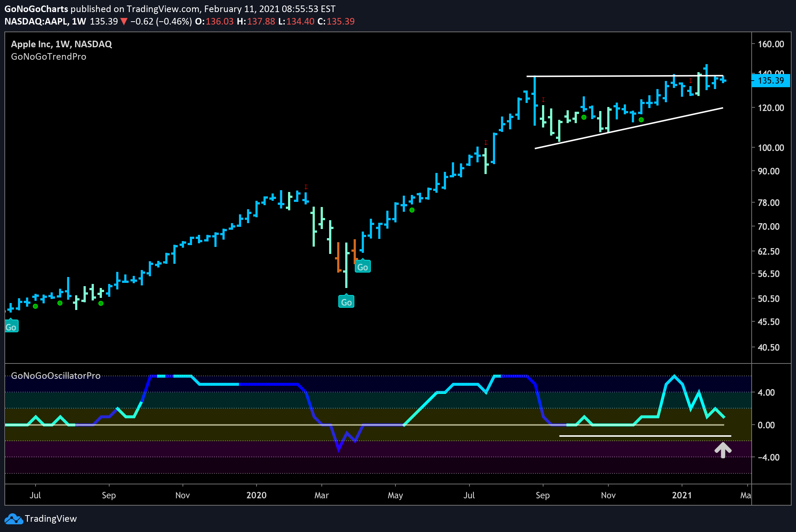796x532 pixels.
Task: Click the tallest blue bar at chart peak
Action: pyautogui.click(x=706, y=77)
